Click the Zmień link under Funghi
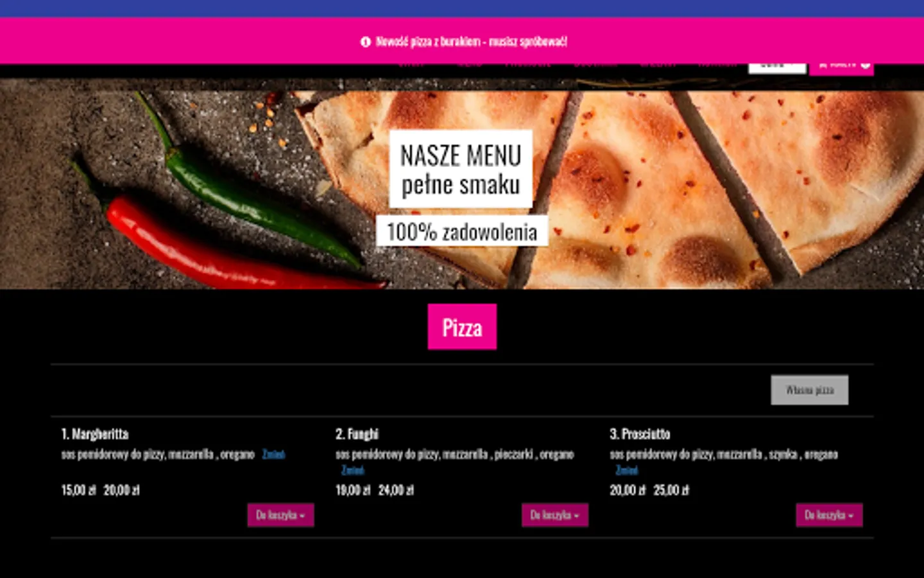 353,471
